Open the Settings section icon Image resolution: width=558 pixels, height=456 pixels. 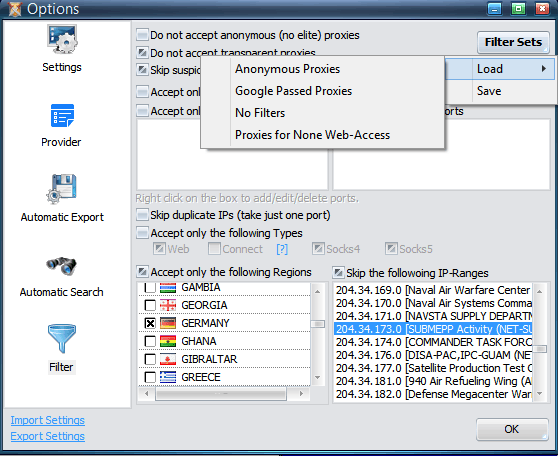[62, 39]
